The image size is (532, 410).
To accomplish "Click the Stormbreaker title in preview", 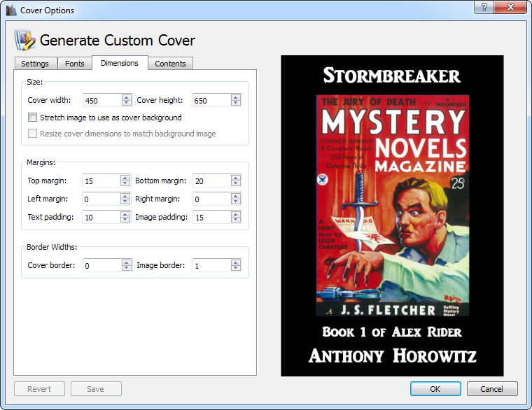I will tap(392, 76).
